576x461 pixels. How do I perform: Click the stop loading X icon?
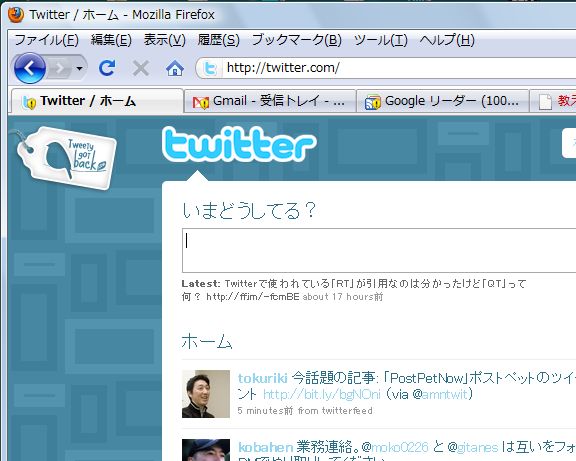(x=141, y=68)
